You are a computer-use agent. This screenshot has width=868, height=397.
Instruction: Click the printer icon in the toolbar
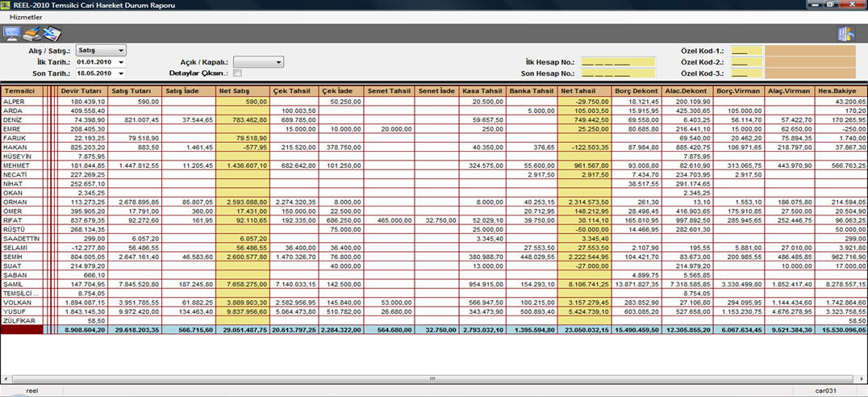(x=31, y=34)
